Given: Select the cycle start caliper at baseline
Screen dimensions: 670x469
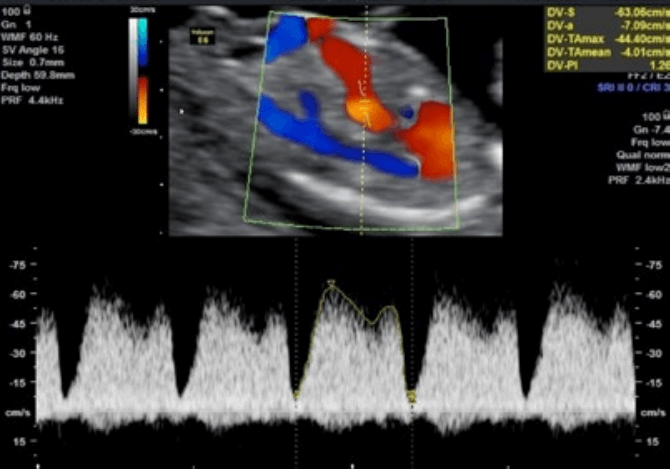Looking at the screenshot, I should (x=296, y=396).
